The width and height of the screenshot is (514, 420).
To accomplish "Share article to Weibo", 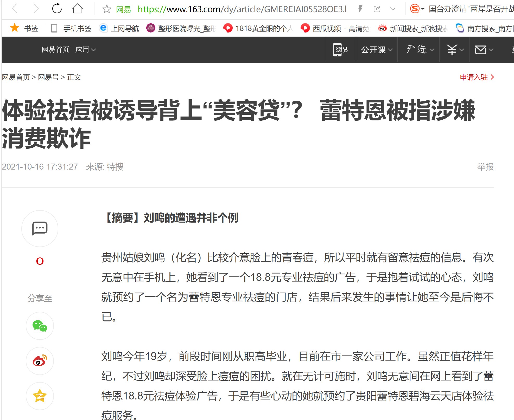I will point(40,361).
